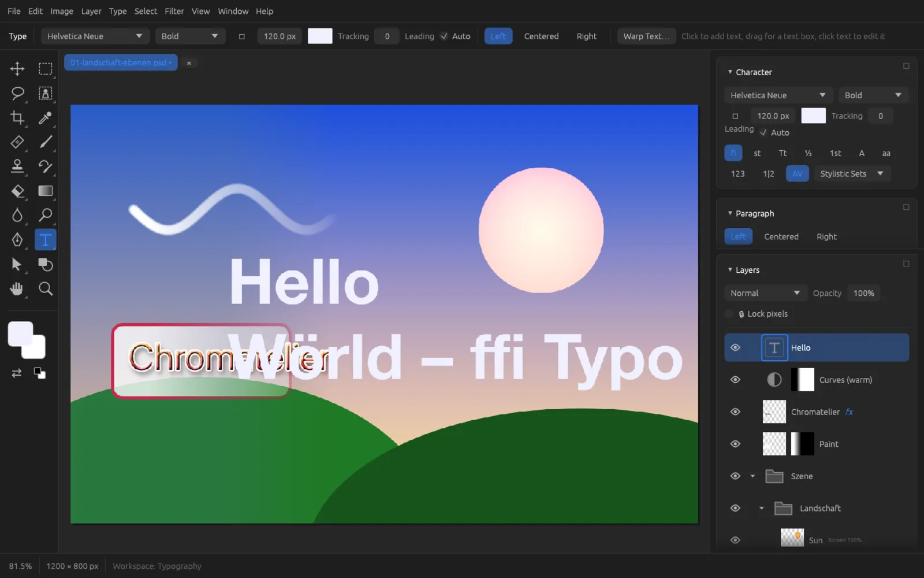This screenshot has height=578, width=924.
Task: Toggle Lock pixels in Layers panel
Action: (729, 314)
